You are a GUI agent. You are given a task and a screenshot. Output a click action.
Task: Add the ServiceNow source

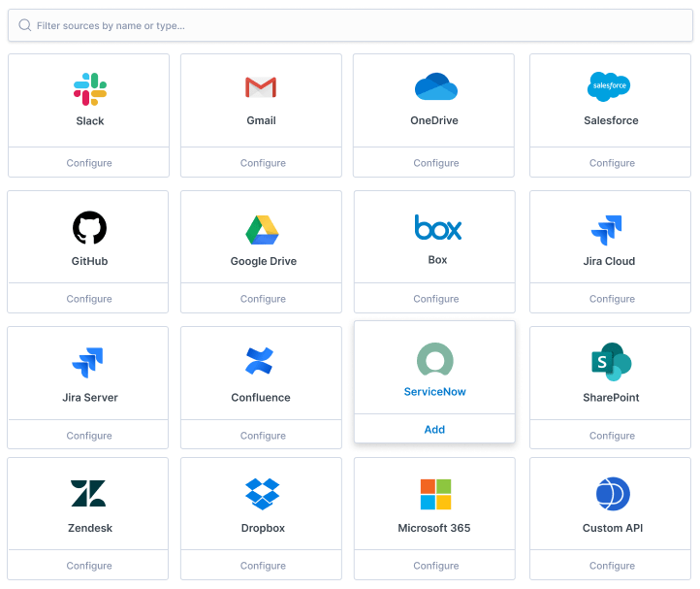tap(434, 429)
